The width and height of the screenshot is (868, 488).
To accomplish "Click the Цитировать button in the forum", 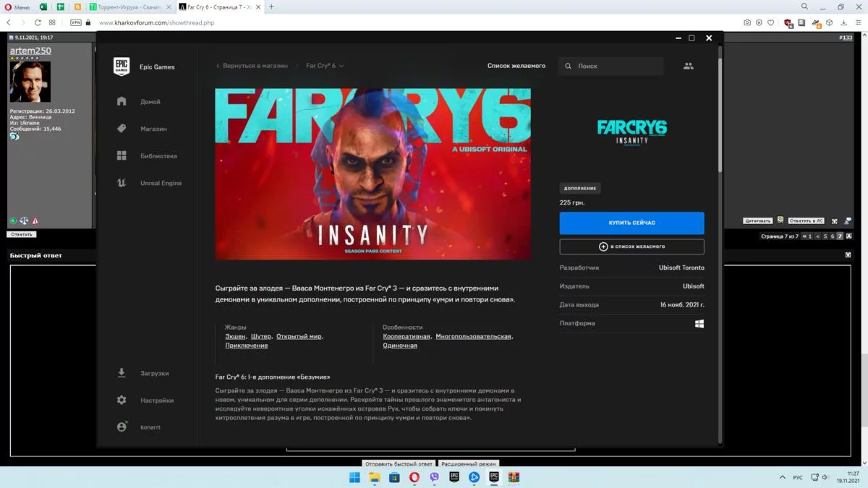I will (x=758, y=221).
